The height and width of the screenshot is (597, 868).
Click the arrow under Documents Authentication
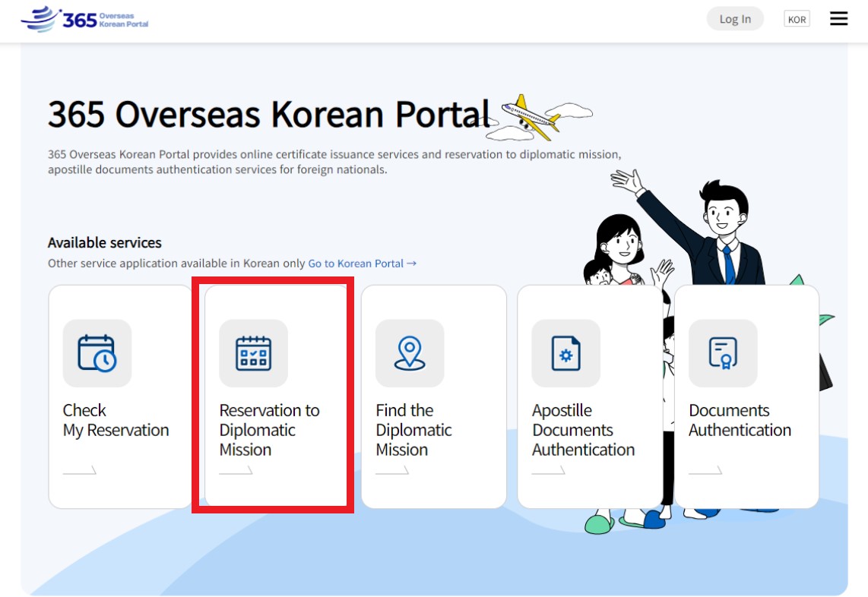click(x=706, y=470)
